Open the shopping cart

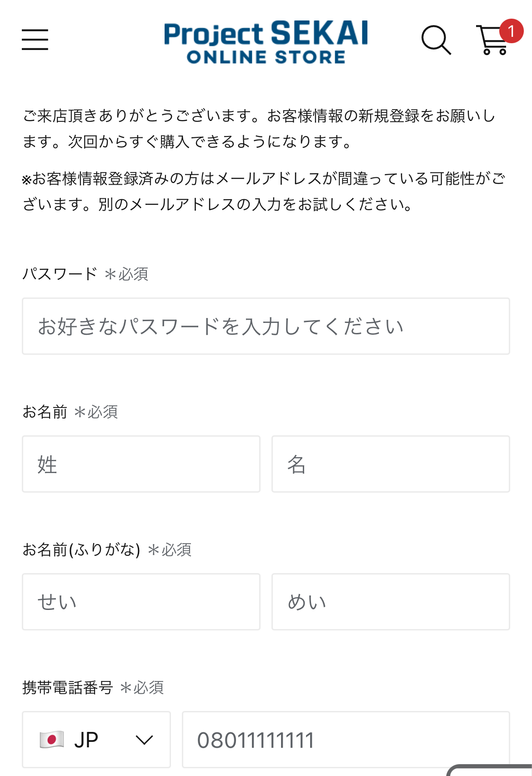(x=492, y=40)
